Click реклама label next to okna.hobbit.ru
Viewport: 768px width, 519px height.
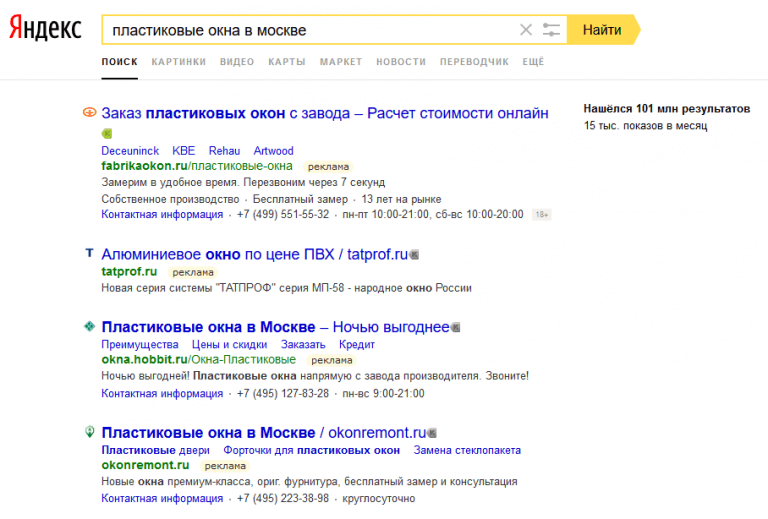tap(332, 360)
